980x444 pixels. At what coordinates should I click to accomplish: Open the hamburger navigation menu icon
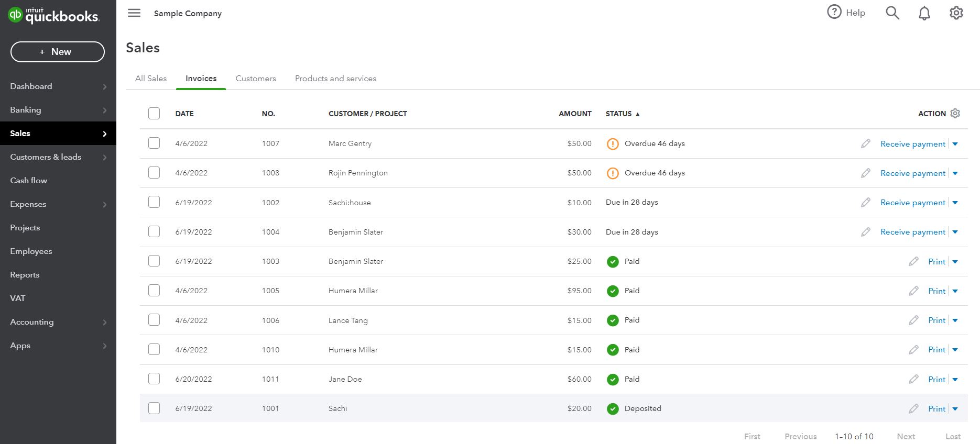coord(134,13)
